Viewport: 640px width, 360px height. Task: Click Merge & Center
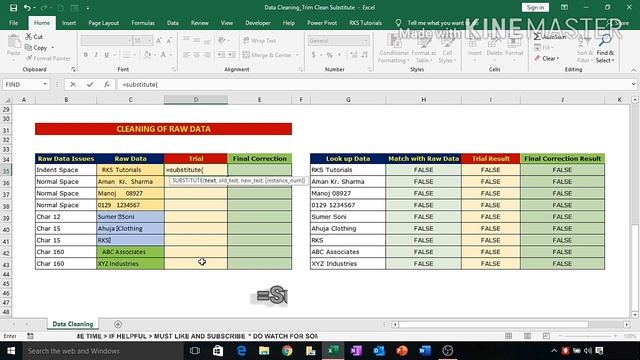pos(267,55)
